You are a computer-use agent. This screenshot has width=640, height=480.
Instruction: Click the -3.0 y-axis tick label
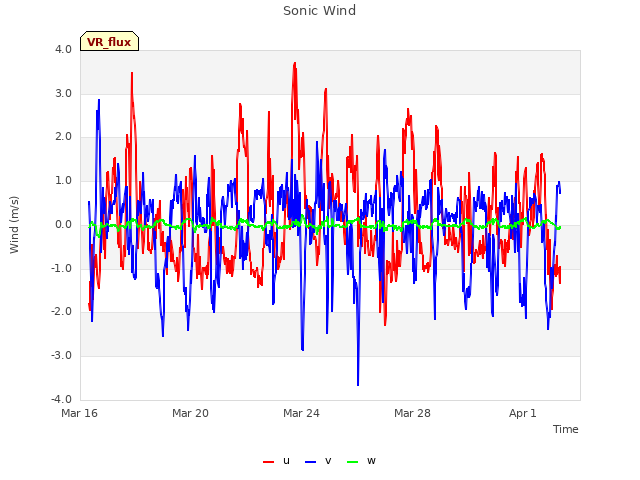point(62,355)
